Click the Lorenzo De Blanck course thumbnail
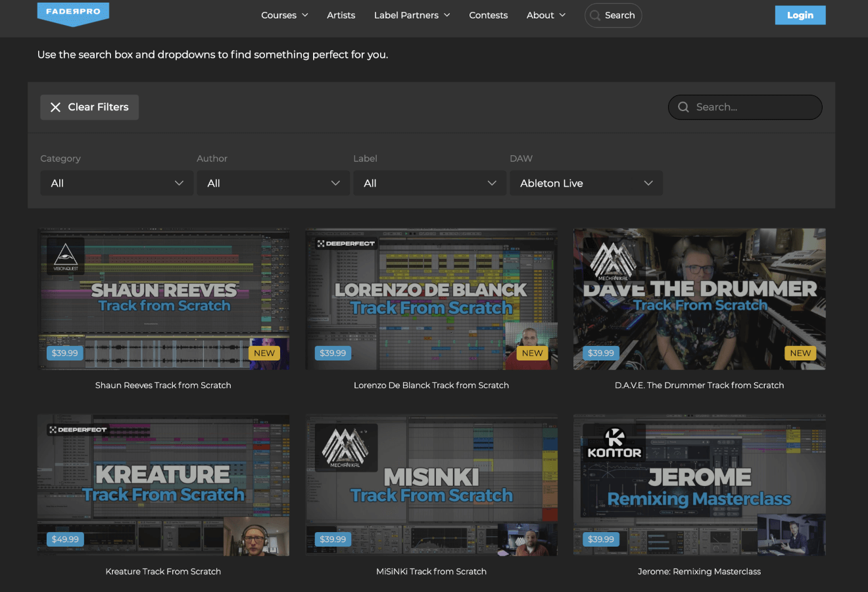 click(x=431, y=299)
